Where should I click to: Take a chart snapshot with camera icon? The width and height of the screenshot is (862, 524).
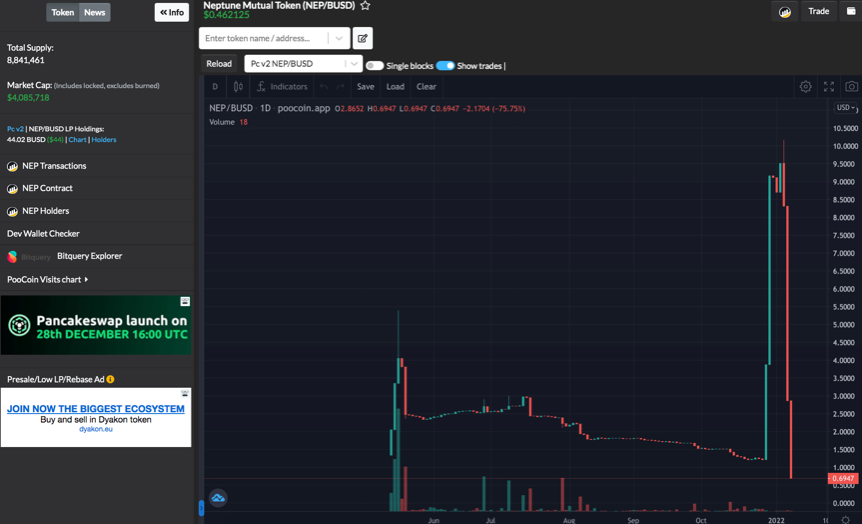[x=851, y=86]
